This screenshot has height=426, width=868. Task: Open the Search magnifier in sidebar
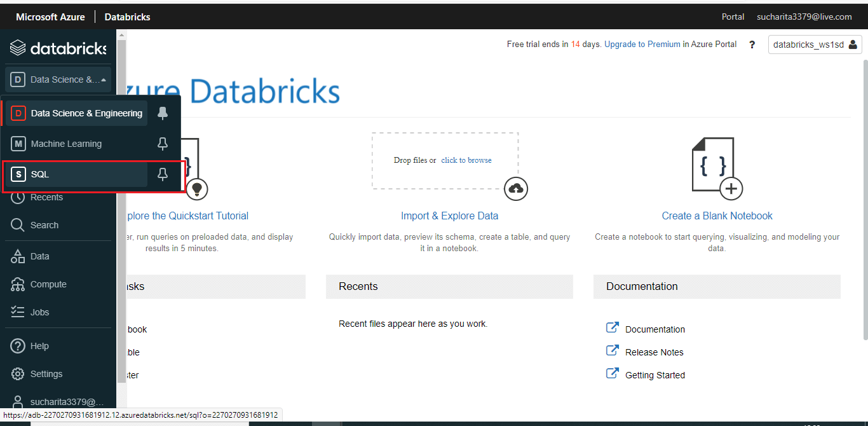coord(18,225)
